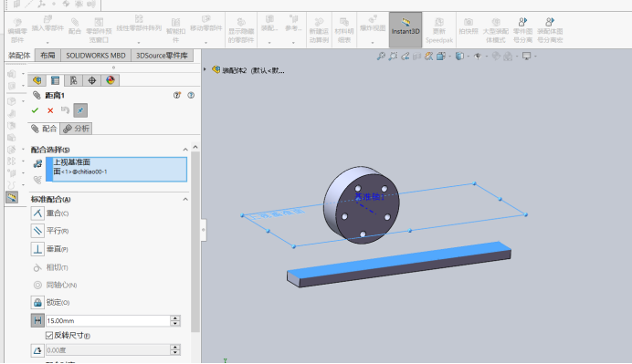Expand the 装配体2 flyout tree node
The image size is (632, 364).
click(x=205, y=69)
